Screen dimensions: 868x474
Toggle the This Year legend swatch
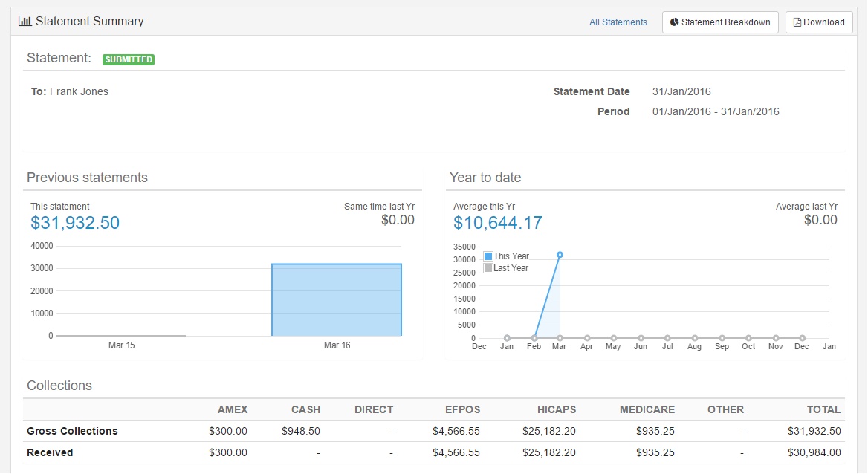pos(488,256)
